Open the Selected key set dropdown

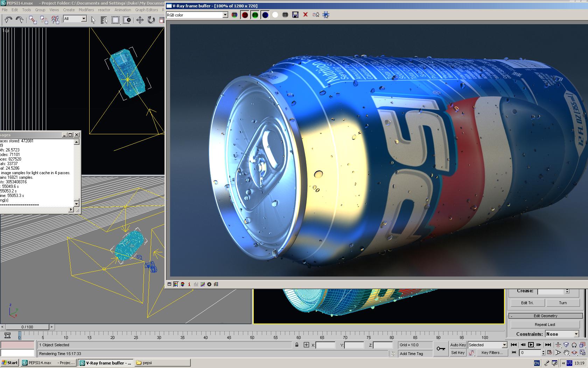488,345
